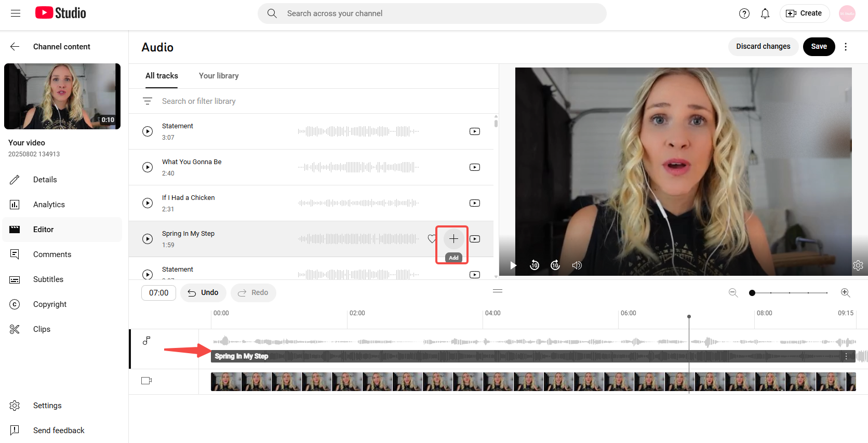
Task: Switch to Your library tab
Action: [x=219, y=76]
